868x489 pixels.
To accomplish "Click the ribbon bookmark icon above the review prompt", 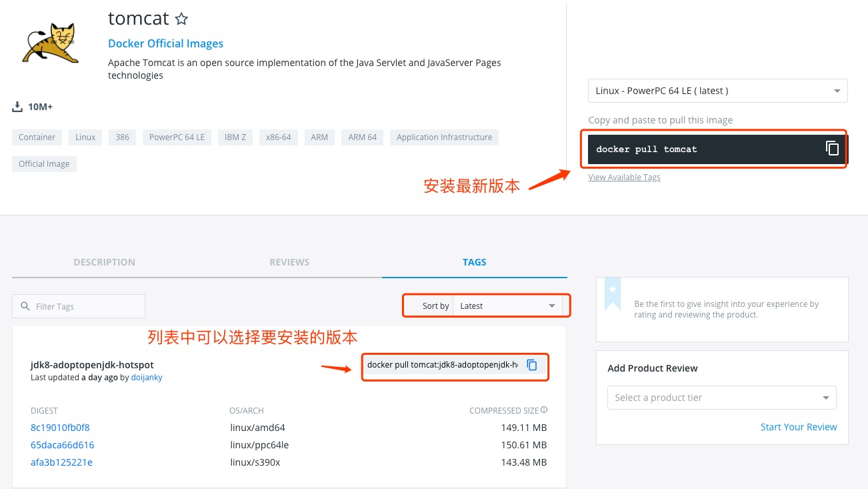I will [x=613, y=294].
